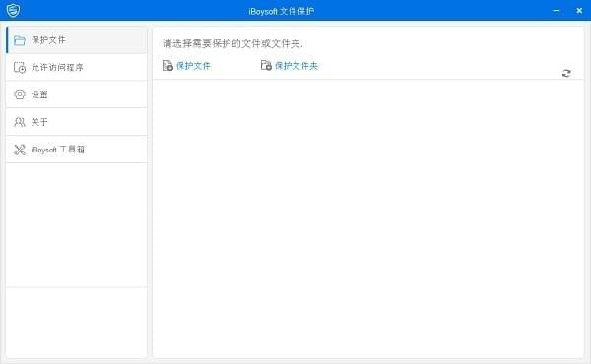Click the 保护文件夹 link
The height and width of the screenshot is (364, 591).
(x=296, y=66)
